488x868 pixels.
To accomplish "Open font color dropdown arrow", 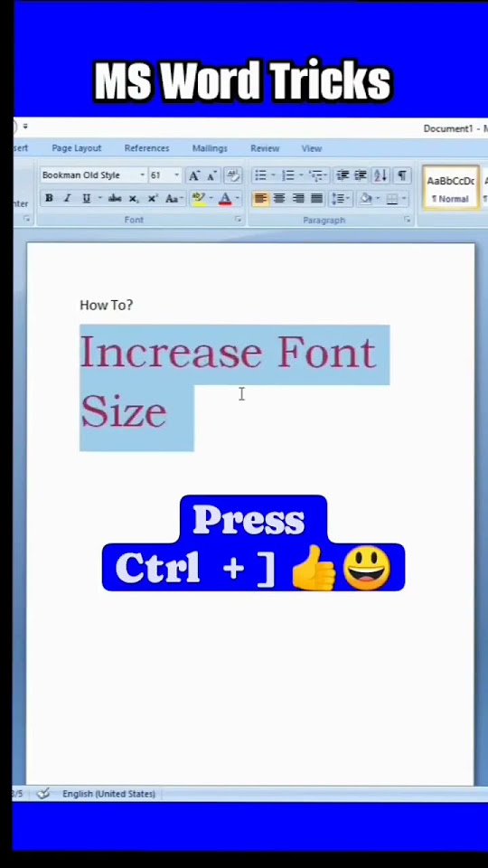I will (x=238, y=198).
